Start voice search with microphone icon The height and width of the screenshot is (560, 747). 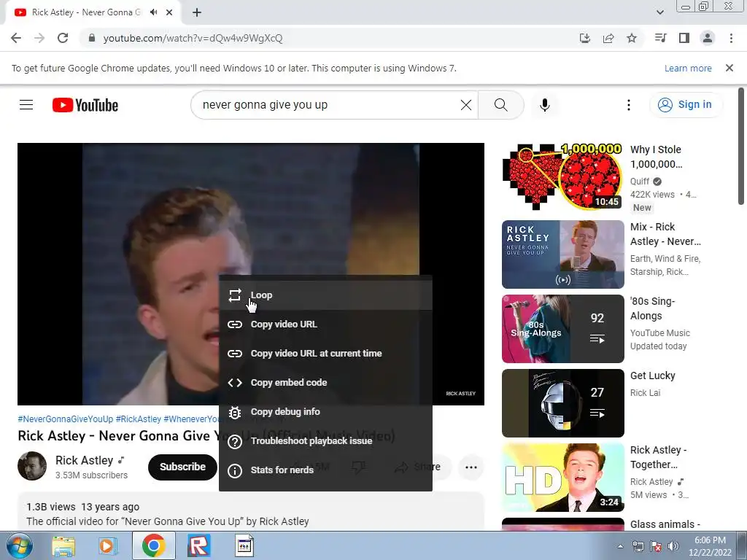[x=544, y=105]
